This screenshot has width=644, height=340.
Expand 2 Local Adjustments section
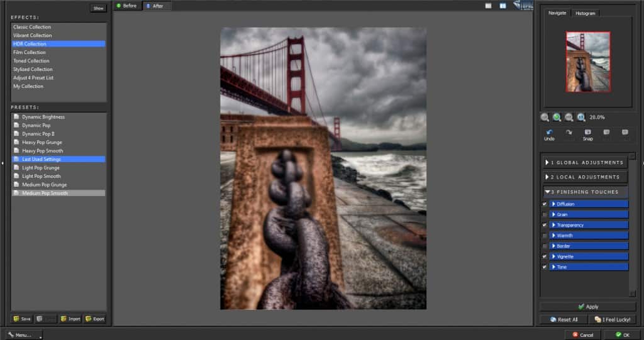point(585,177)
